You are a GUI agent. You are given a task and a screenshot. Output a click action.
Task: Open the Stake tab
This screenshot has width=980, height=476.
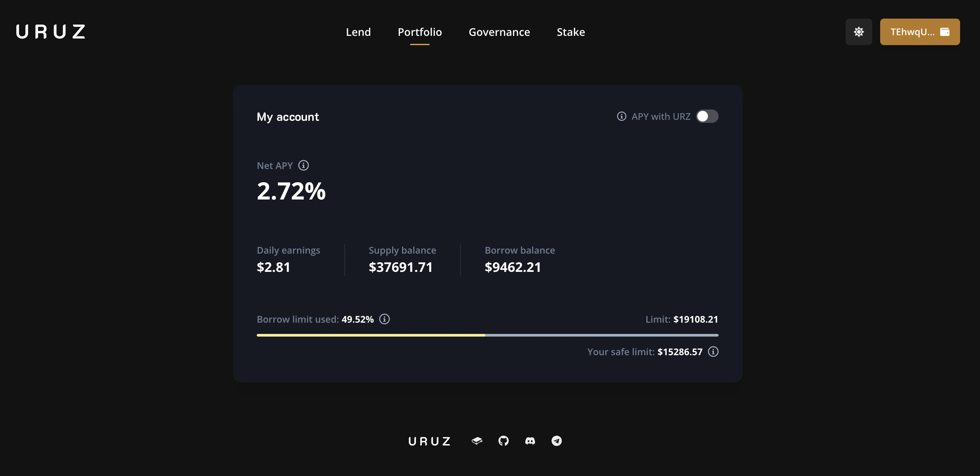pos(570,32)
